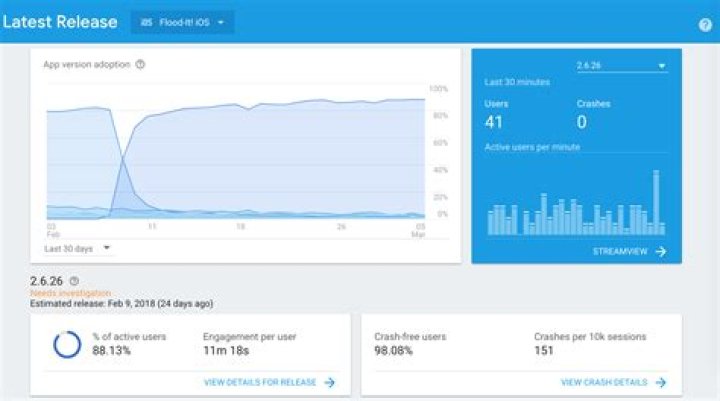Click the VIEW DETAILS FOR RELEASE link
The height and width of the screenshot is (401, 720).
(x=260, y=382)
